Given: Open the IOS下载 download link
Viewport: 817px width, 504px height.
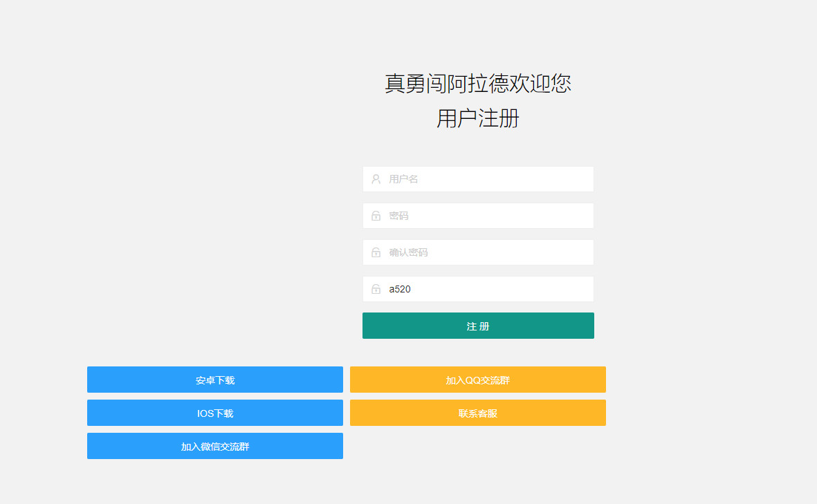Looking at the screenshot, I should [x=214, y=412].
